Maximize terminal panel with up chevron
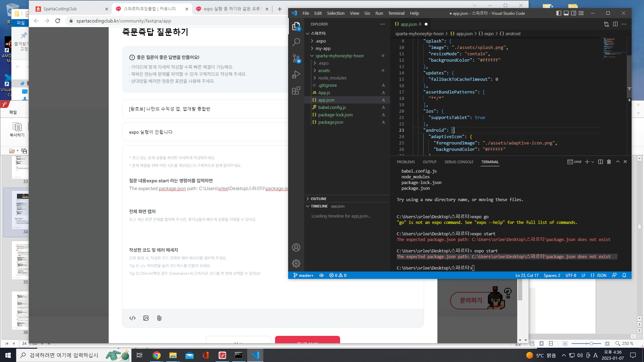Screen dimensions: 644x362 click(x=618, y=162)
